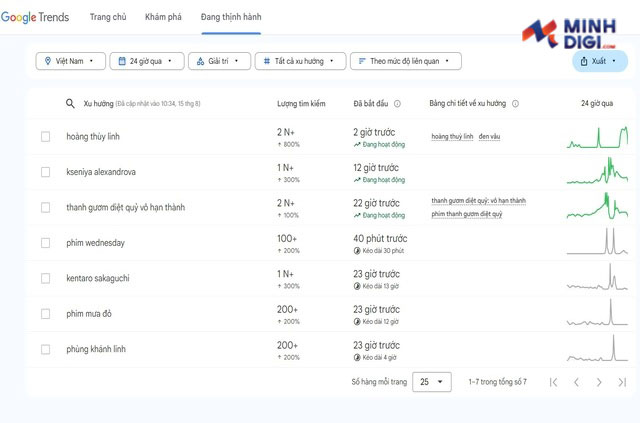Click the 24 giờ qua column header
The height and width of the screenshot is (423, 640).
(x=597, y=104)
